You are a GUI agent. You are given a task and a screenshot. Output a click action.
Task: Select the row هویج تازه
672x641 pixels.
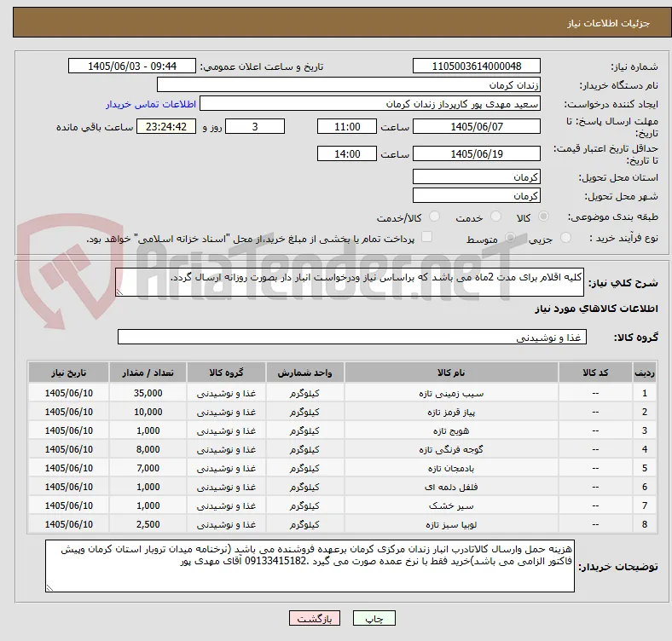pos(343,430)
